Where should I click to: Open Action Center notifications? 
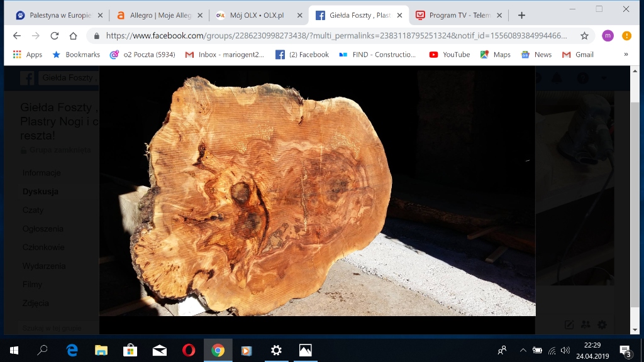tap(626, 351)
